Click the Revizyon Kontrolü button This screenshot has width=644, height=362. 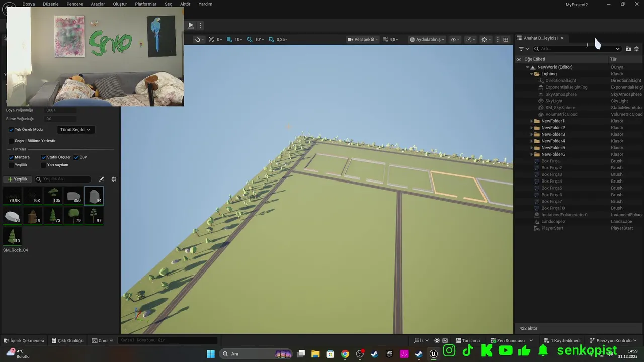pyautogui.click(x=613, y=340)
